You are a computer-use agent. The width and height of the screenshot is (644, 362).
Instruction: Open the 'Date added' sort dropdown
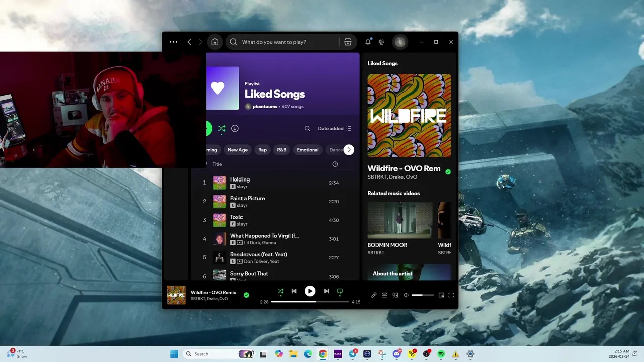click(x=335, y=129)
